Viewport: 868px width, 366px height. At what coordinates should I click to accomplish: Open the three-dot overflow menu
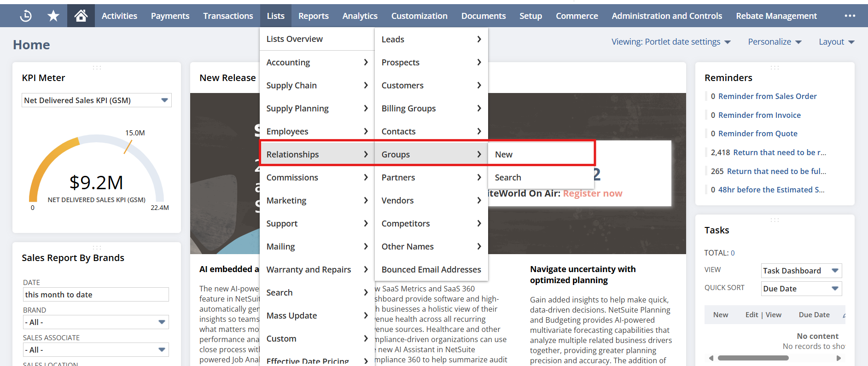click(x=850, y=16)
